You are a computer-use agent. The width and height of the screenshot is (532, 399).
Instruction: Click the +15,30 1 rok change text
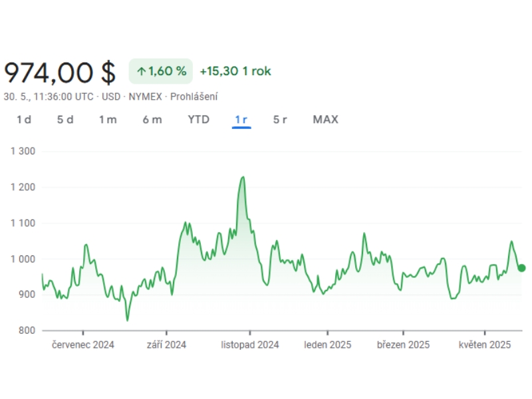click(x=235, y=71)
